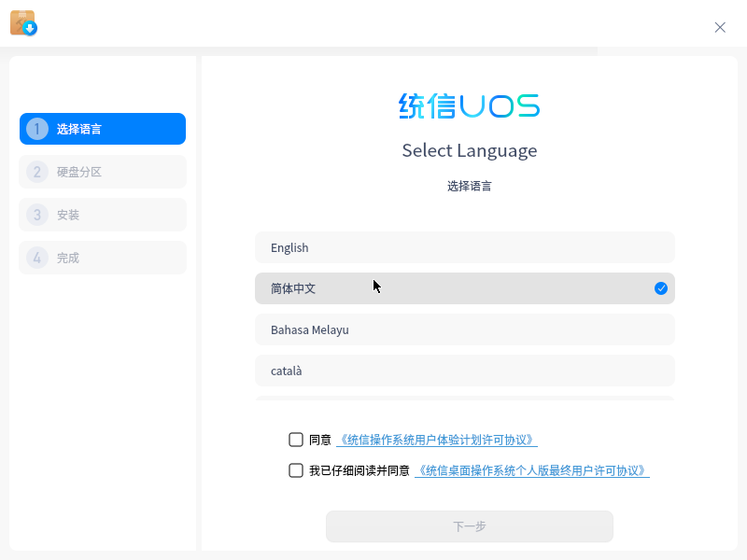The height and width of the screenshot is (560, 747).
Task: Choose 简体中文 from the language list
Action: (x=464, y=288)
